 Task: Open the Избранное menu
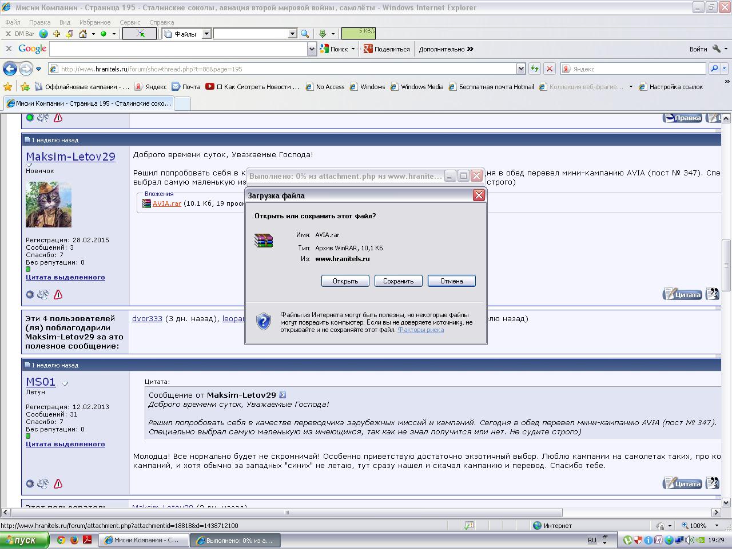pyautogui.click(x=95, y=22)
